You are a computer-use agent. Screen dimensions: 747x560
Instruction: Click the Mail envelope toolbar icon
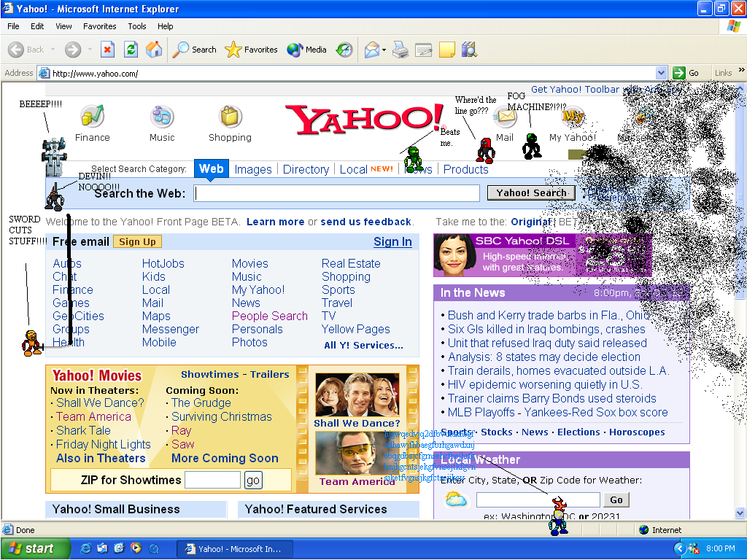(x=371, y=50)
